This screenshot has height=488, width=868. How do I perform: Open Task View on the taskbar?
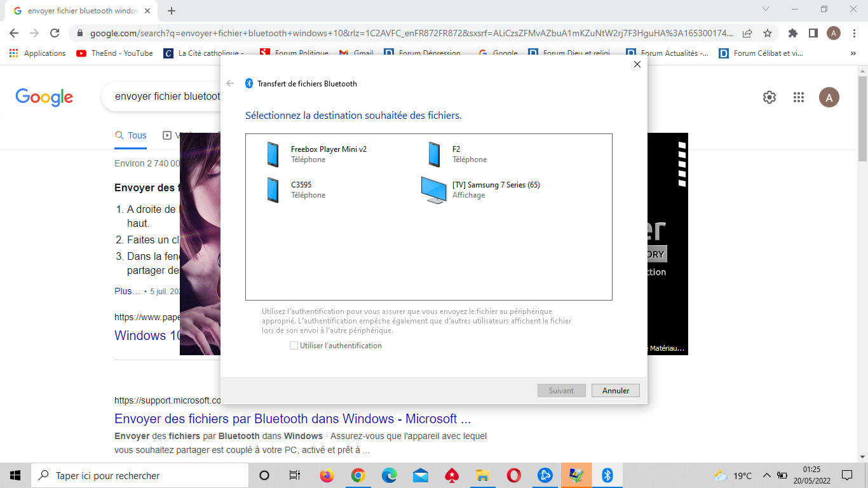click(295, 475)
